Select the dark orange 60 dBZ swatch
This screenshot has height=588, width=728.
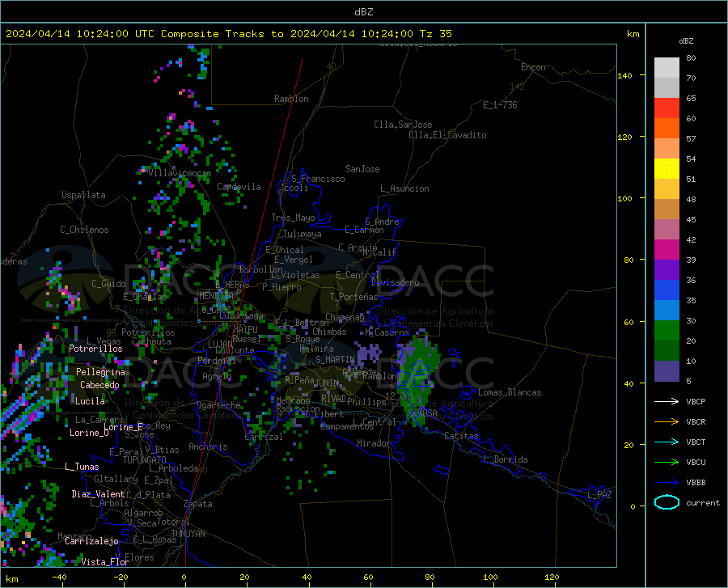coord(667,129)
